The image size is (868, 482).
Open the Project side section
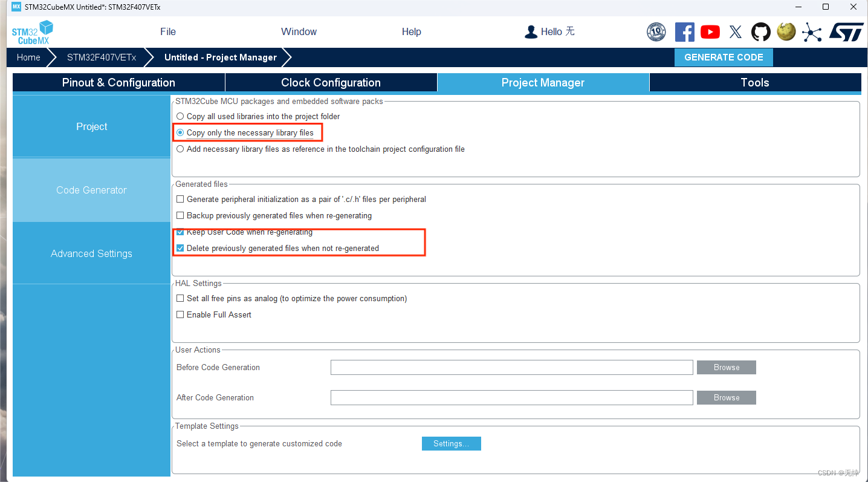point(91,126)
